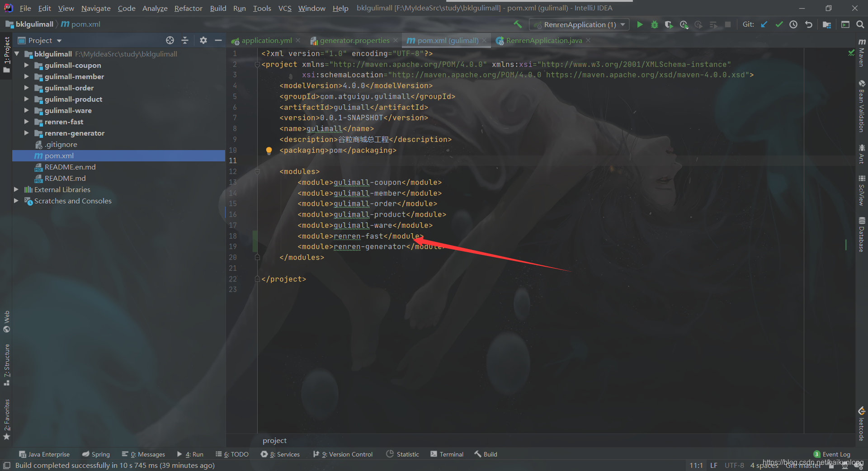This screenshot has height=471, width=868.
Task: Open the leetcode tool window
Action: point(862,424)
